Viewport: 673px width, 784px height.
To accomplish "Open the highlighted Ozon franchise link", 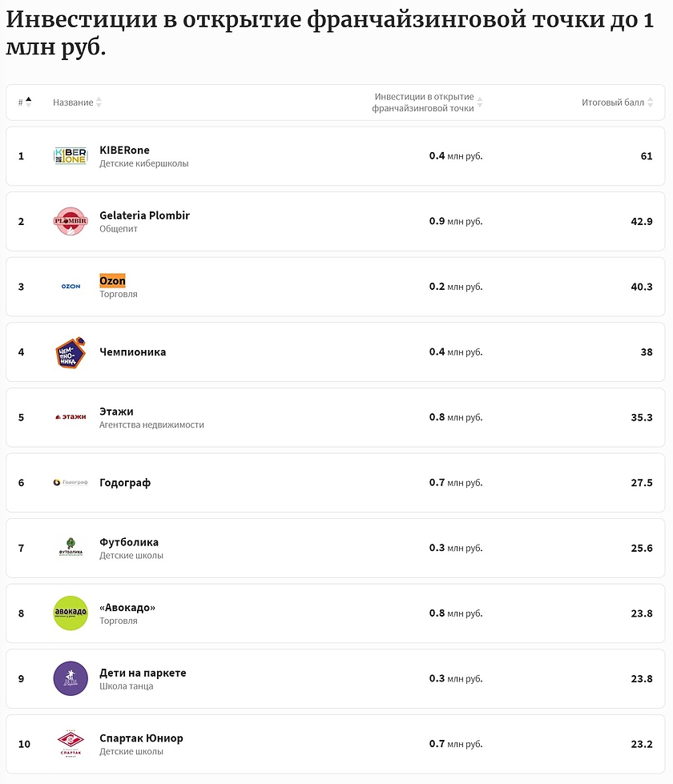I will (x=112, y=281).
